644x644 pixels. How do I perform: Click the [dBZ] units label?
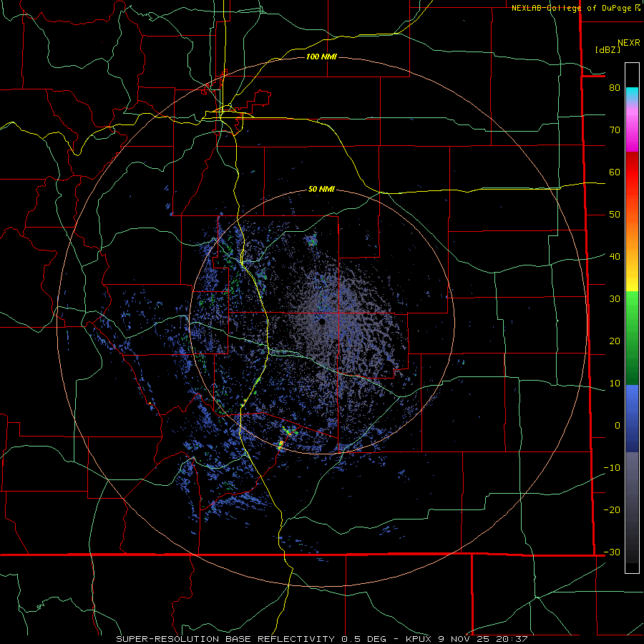click(x=608, y=49)
